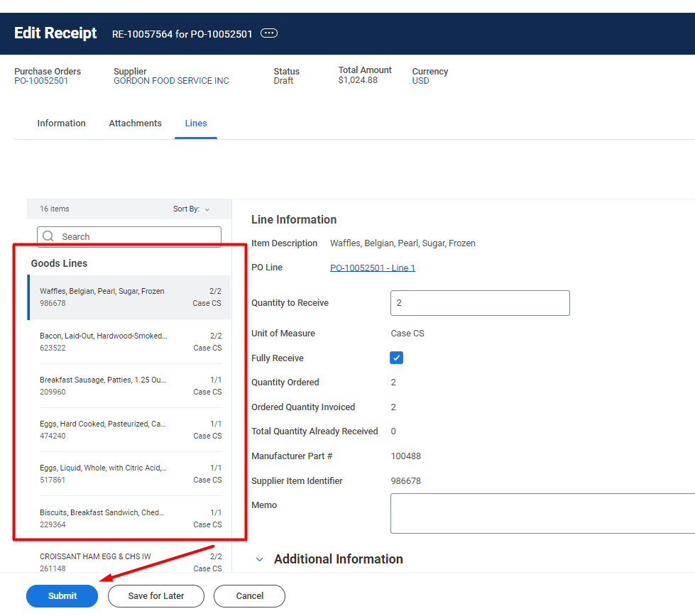
Task: Cancel the receipt edit
Action: [x=250, y=596]
